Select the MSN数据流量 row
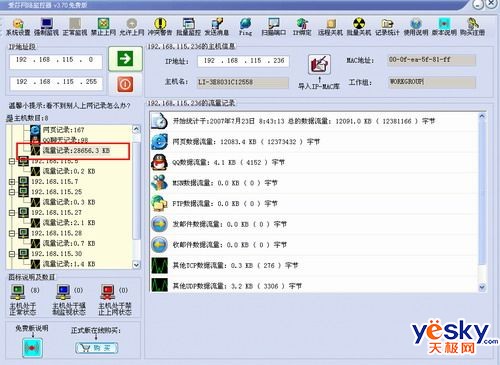 pos(314,183)
